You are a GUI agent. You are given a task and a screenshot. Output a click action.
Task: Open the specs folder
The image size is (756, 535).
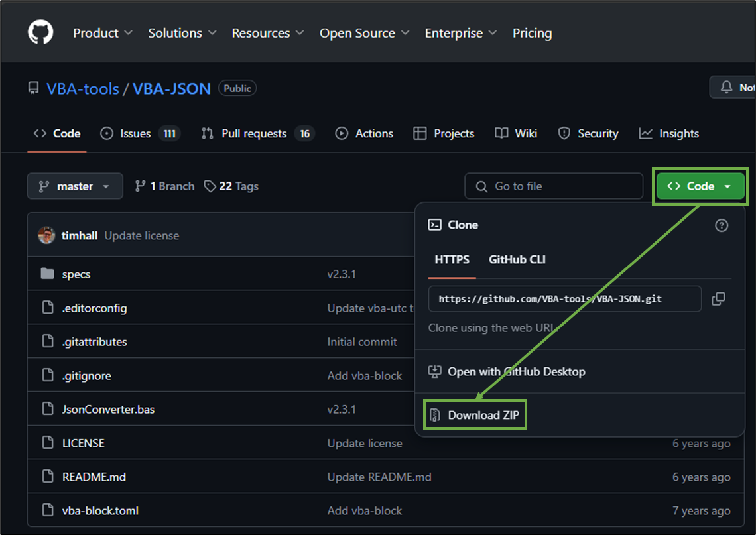pyautogui.click(x=76, y=274)
